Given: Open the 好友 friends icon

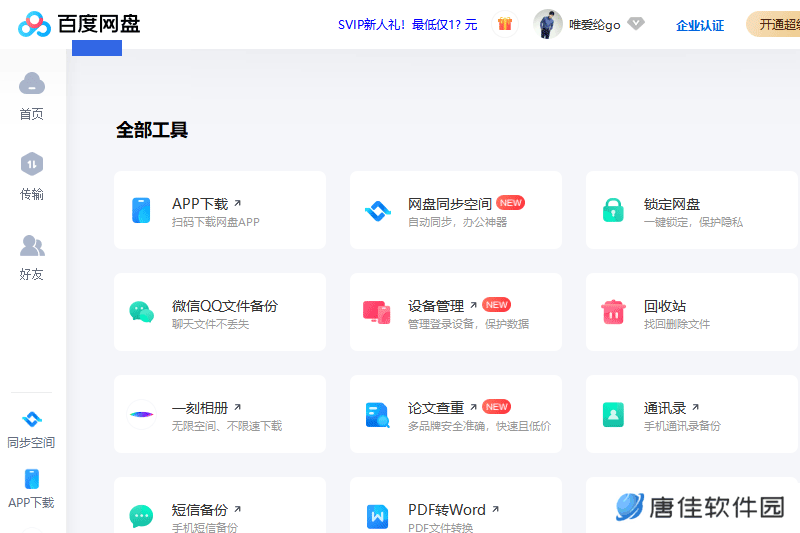Looking at the screenshot, I should click(32, 245).
